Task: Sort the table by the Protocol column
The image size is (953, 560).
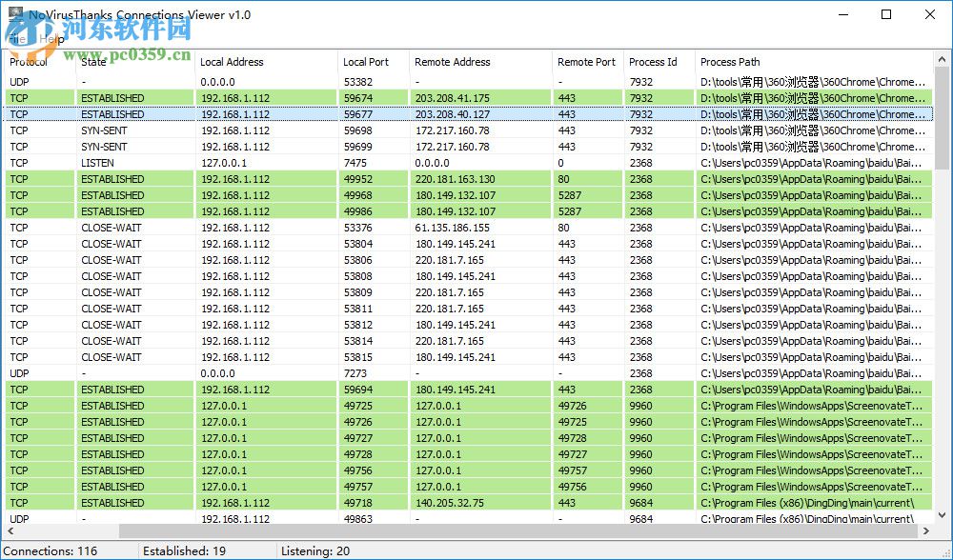Action: click(29, 62)
